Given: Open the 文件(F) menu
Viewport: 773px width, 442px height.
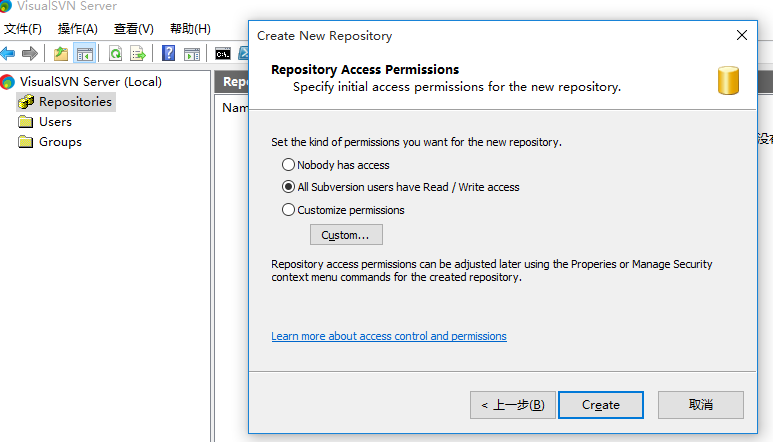Looking at the screenshot, I should pos(23,29).
